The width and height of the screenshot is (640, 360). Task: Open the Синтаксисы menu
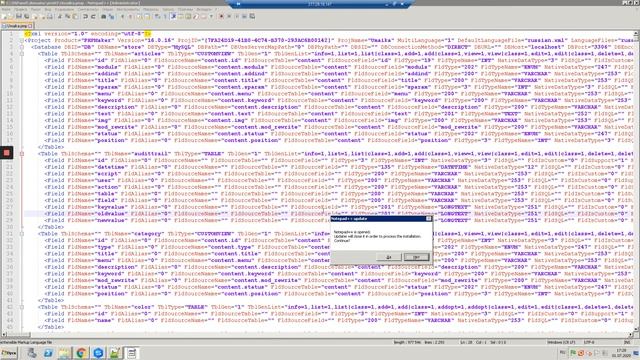[x=88, y=9]
